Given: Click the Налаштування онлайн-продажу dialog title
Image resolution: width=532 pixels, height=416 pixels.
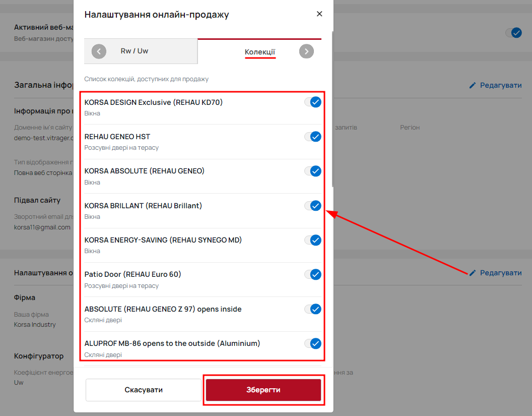Looking at the screenshot, I should [157, 14].
